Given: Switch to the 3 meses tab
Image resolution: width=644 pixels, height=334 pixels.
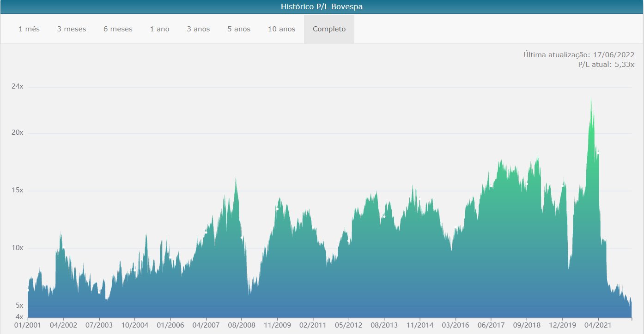Looking at the screenshot, I should (72, 29).
